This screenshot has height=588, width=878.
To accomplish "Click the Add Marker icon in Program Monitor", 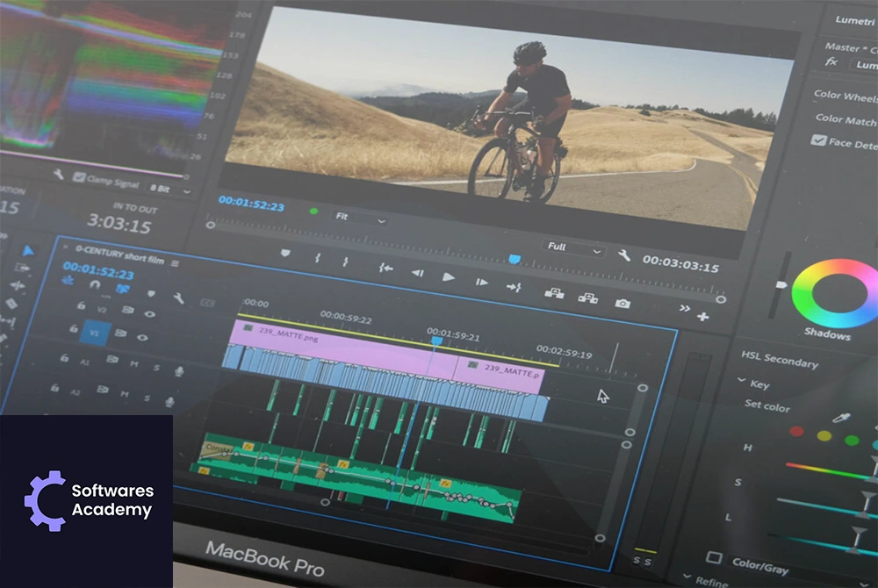I will pyautogui.click(x=285, y=254).
